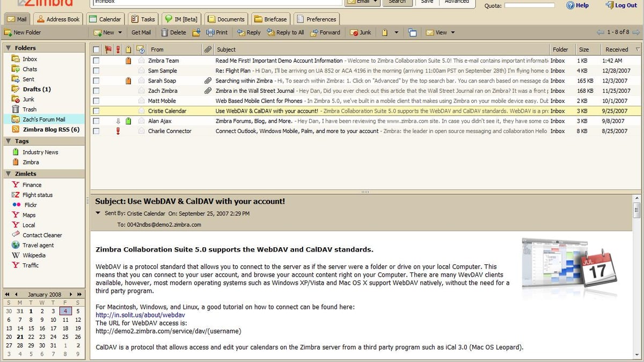Click the green tag on Alan Ajax row
The width and height of the screenshot is (644, 362).
coord(128,121)
